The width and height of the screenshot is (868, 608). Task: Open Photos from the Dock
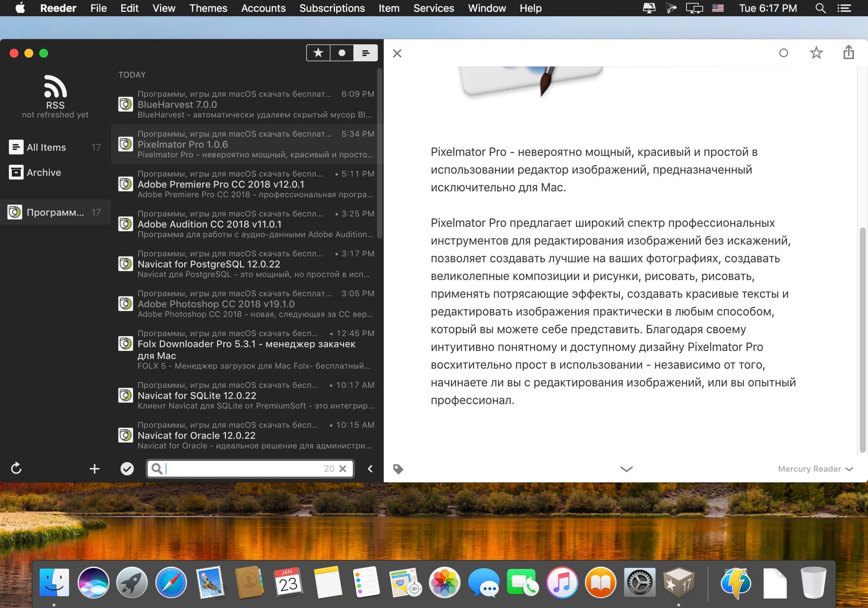(445, 582)
